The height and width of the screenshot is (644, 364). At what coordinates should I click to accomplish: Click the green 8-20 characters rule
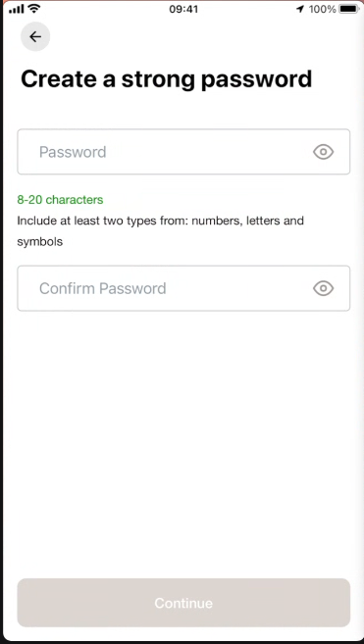click(60, 200)
